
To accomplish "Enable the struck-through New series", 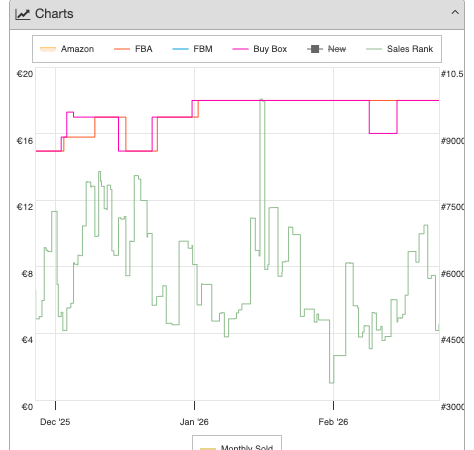I will (x=326, y=49).
